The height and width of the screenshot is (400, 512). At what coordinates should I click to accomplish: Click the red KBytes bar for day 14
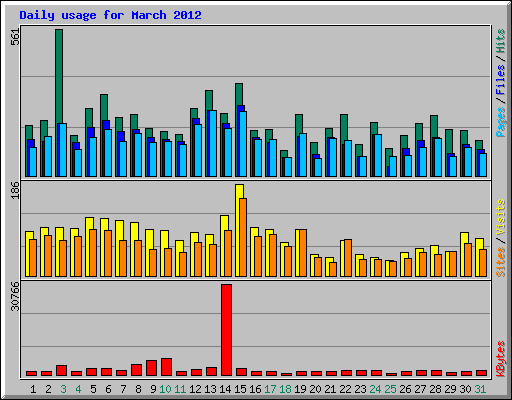pos(226,330)
